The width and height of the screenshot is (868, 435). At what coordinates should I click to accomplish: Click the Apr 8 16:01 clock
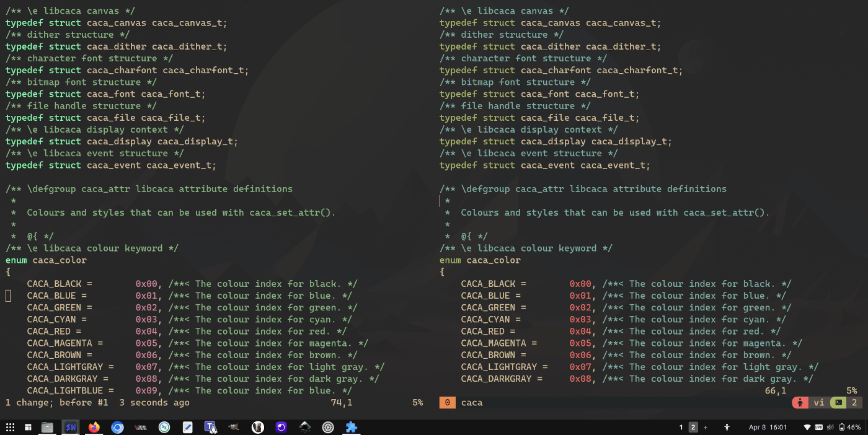pos(768,427)
